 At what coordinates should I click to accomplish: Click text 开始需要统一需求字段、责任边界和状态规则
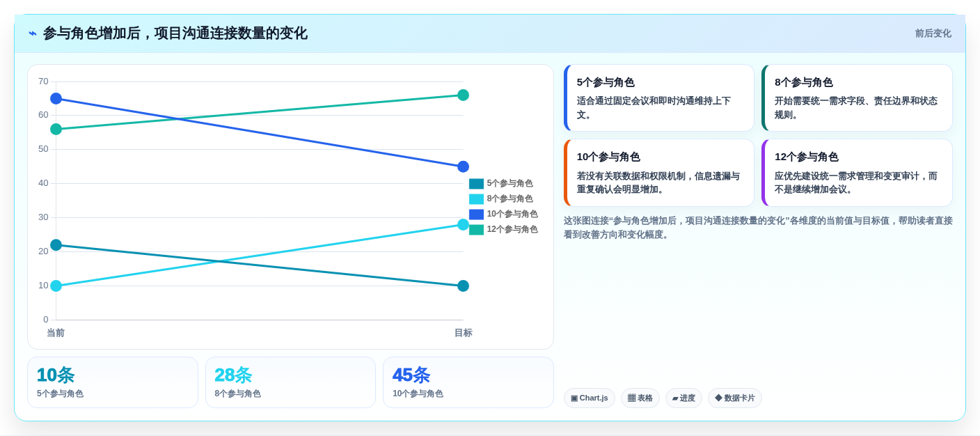[x=856, y=108]
